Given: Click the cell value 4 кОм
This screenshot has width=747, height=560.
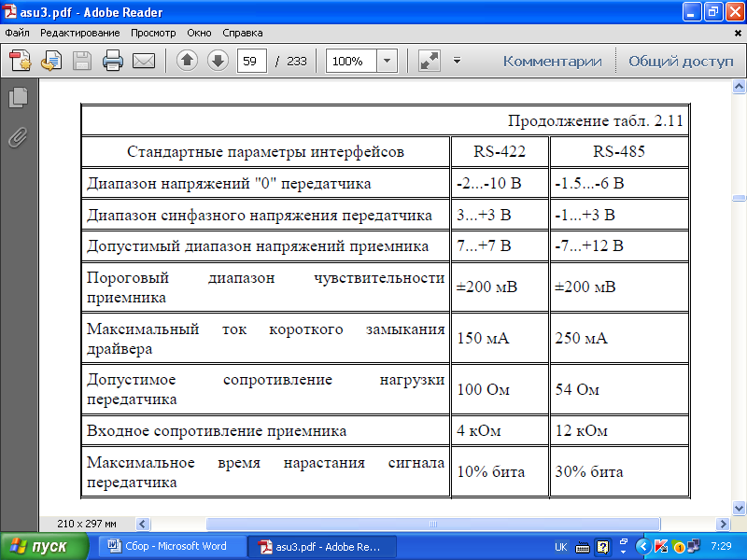Looking at the screenshot, I should [x=479, y=430].
